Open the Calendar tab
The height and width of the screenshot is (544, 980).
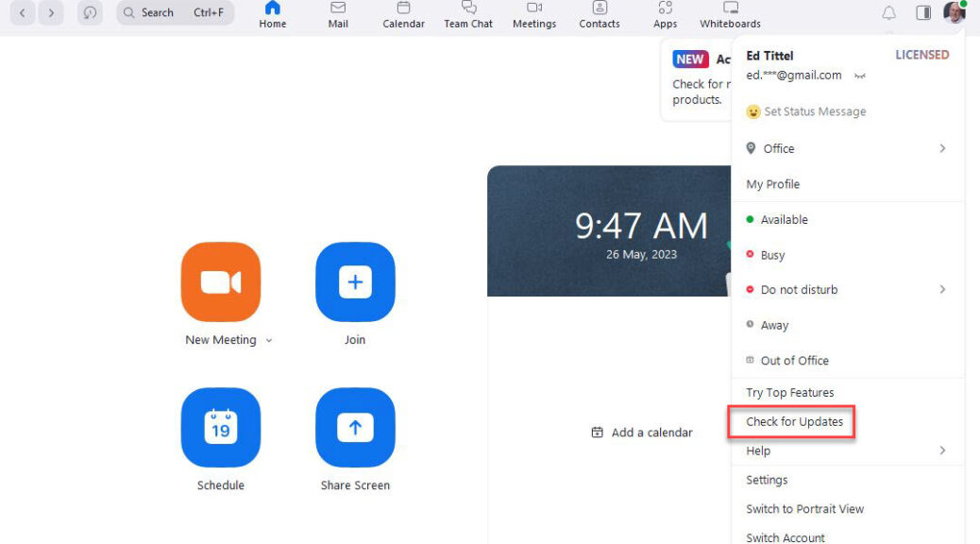[x=403, y=15]
